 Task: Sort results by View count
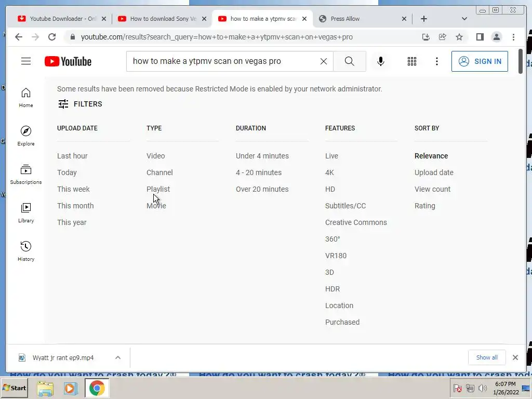point(432,189)
